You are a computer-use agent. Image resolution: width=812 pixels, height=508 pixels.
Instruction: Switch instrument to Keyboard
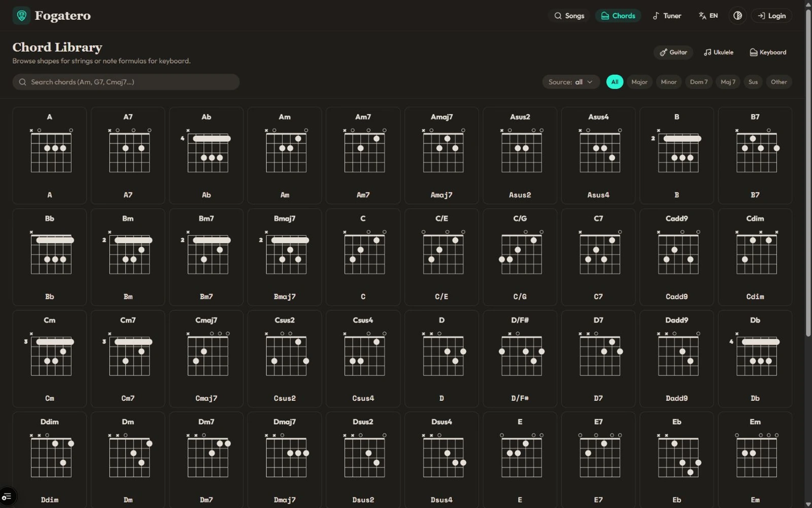tap(768, 52)
